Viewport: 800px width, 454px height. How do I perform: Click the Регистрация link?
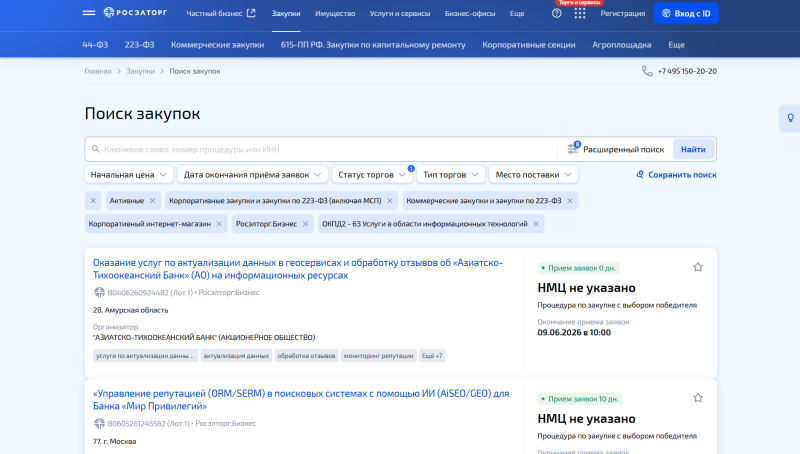[x=622, y=13]
